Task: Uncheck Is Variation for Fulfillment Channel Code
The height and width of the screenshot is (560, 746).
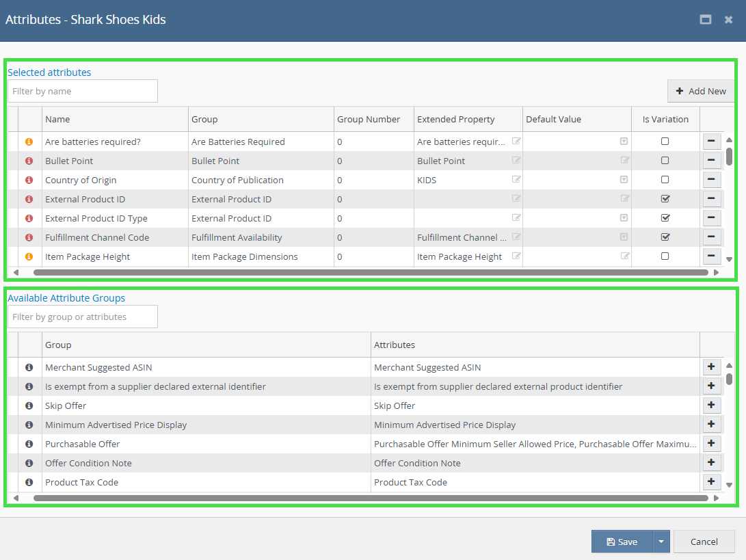Action: (x=665, y=237)
